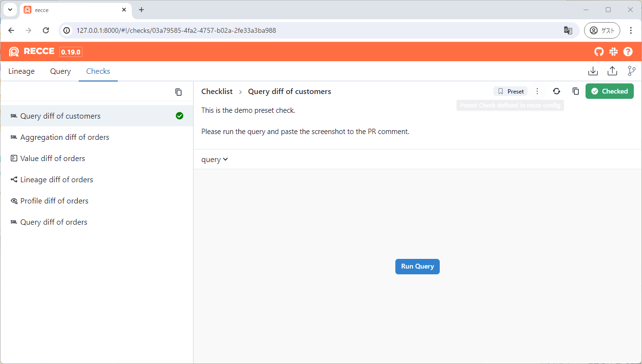Open the Chrome three-dot menu
The width and height of the screenshot is (642, 364).
631,30
